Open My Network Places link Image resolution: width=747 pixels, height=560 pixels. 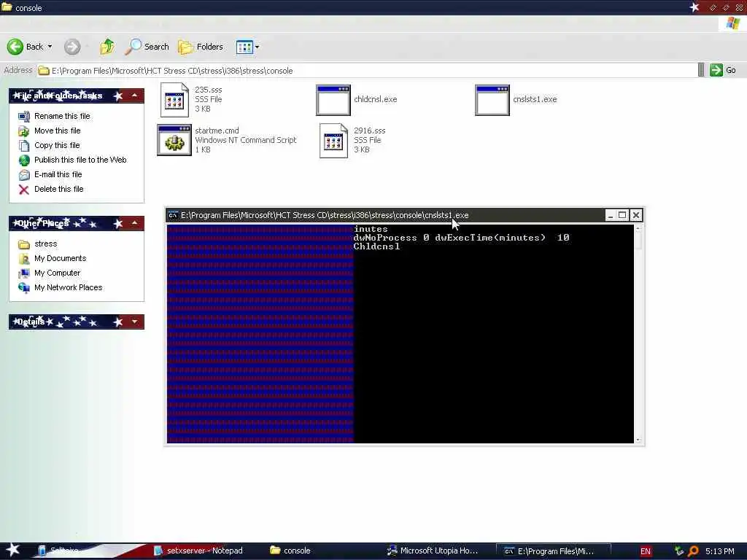click(68, 287)
